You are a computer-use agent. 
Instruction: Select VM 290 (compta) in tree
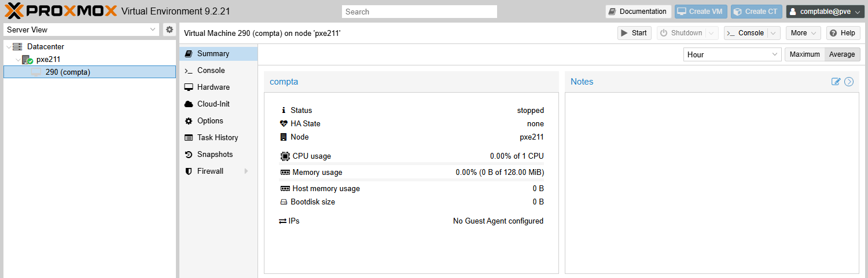(x=90, y=72)
